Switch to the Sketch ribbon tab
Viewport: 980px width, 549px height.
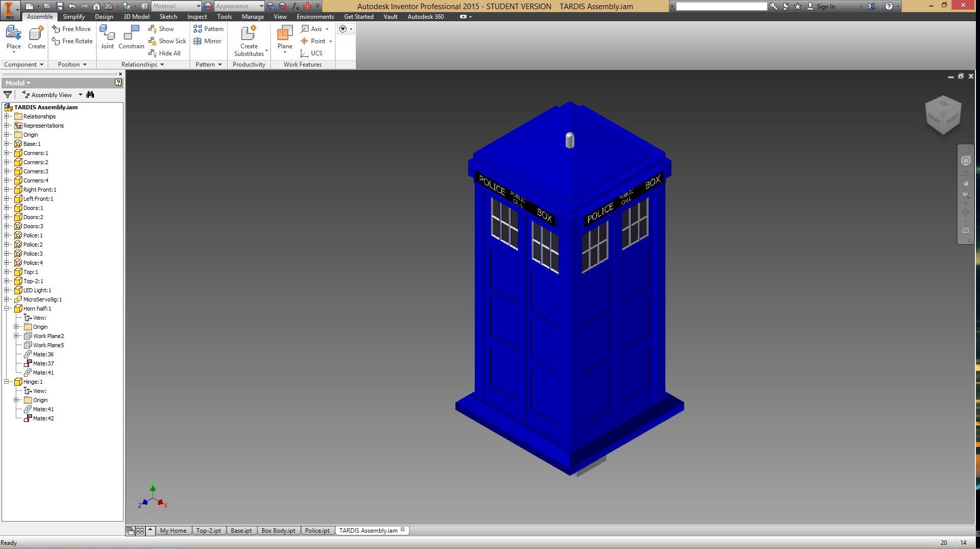168,16
